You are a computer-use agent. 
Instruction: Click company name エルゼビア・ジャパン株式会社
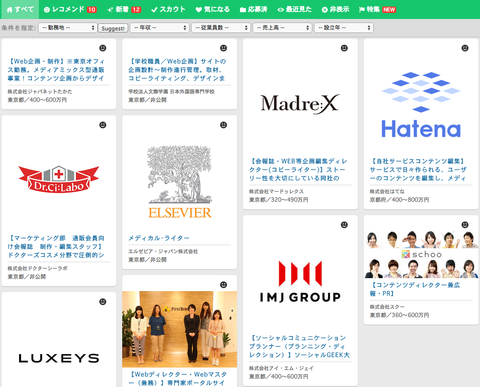[x=163, y=251]
